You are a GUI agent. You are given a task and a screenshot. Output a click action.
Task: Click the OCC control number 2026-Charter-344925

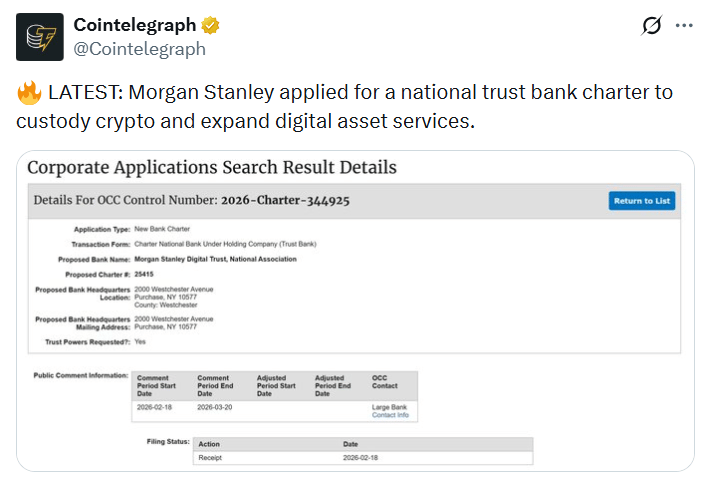[x=285, y=200]
